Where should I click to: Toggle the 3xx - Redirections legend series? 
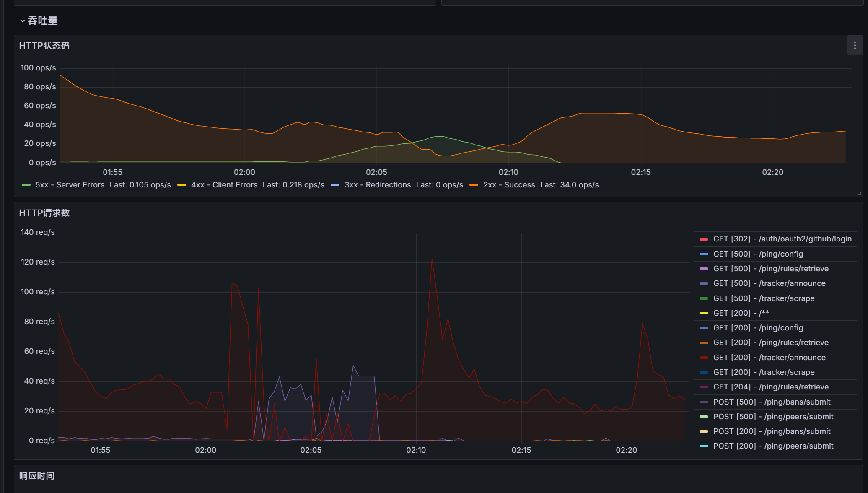tap(377, 185)
